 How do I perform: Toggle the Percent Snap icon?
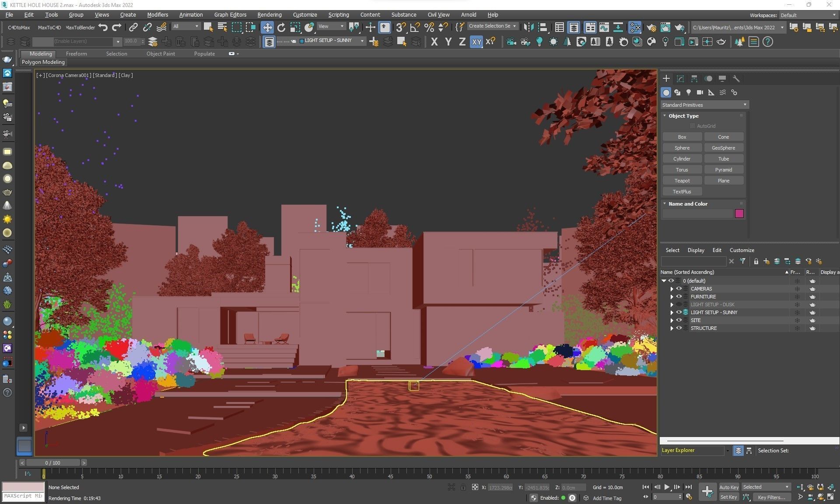pyautogui.click(x=429, y=27)
